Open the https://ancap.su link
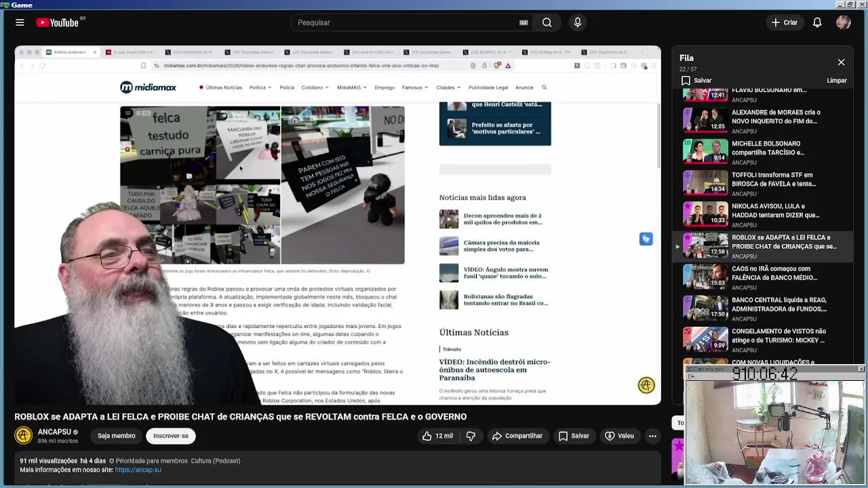868x488 pixels. [138, 470]
